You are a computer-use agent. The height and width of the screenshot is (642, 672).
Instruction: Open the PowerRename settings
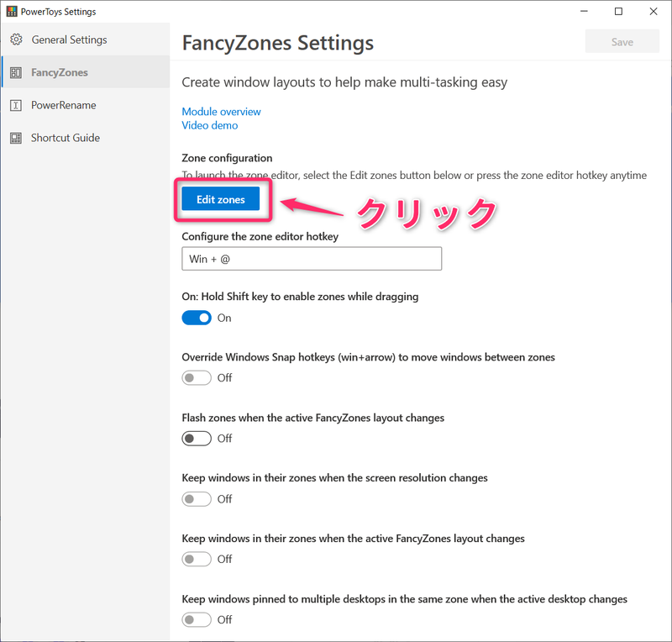(86, 105)
